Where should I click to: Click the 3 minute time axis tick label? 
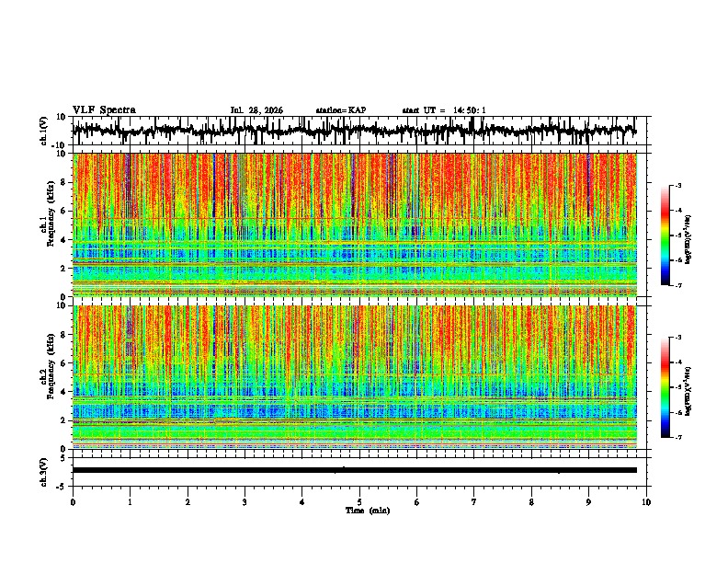(x=245, y=502)
